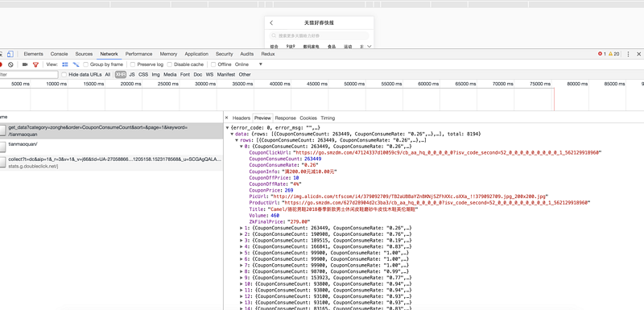Open the Console panel tab
The image size is (644, 310).
coord(59,54)
